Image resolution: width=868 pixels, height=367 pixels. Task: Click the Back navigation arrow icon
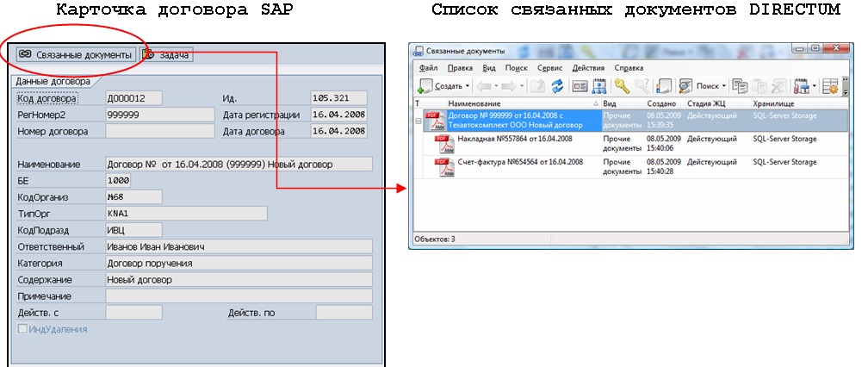(x=484, y=86)
